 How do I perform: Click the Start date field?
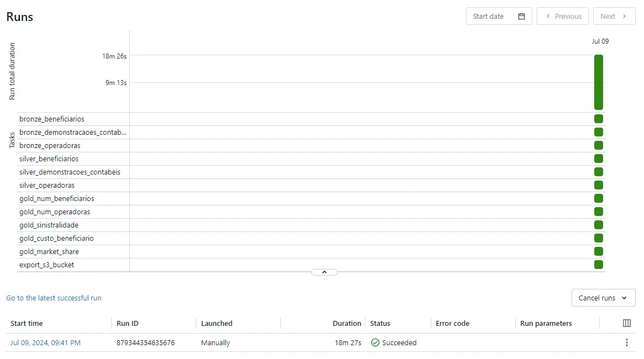point(499,17)
